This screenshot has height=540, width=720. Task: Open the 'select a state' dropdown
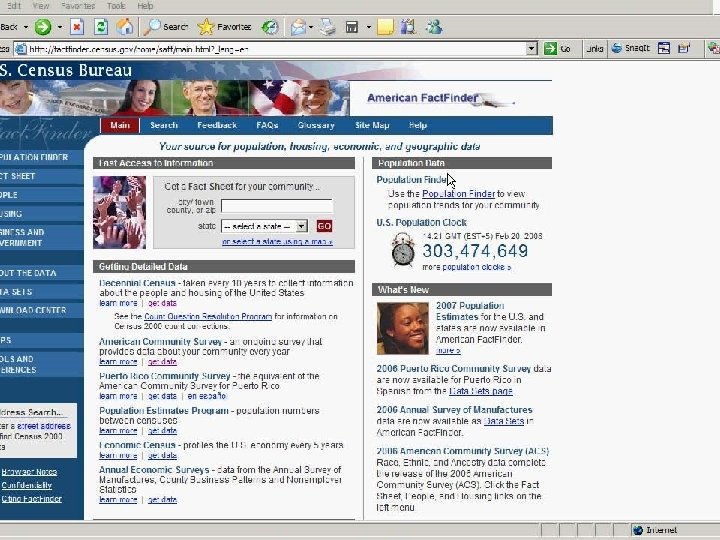point(264,226)
